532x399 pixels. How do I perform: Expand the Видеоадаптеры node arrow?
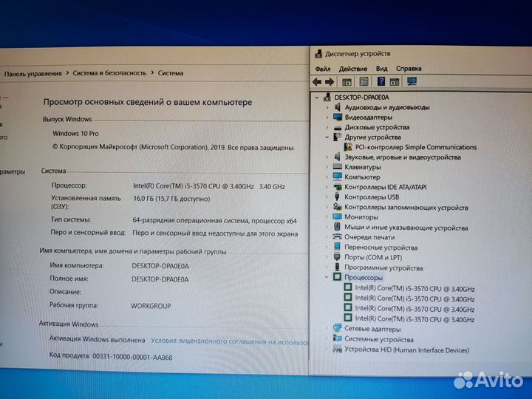point(327,117)
